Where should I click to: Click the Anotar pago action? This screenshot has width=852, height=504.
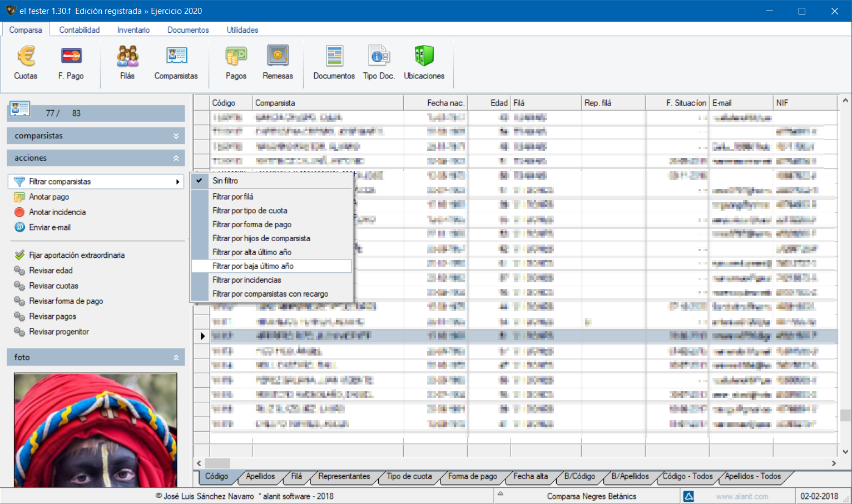[49, 197]
